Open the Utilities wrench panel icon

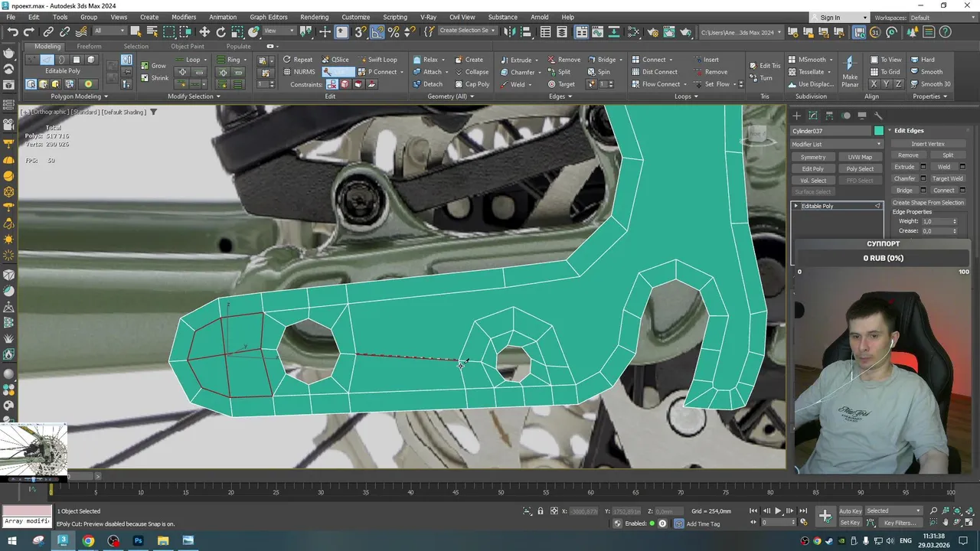coord(879,116)
